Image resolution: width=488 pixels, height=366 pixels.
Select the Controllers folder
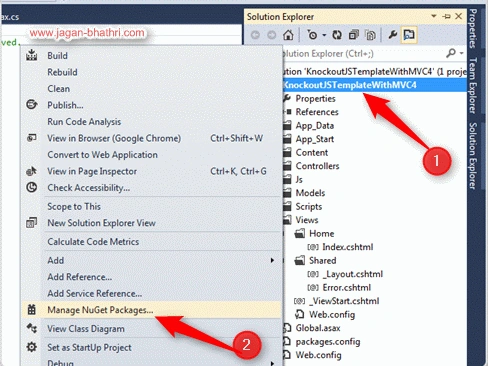click(317, 166)
